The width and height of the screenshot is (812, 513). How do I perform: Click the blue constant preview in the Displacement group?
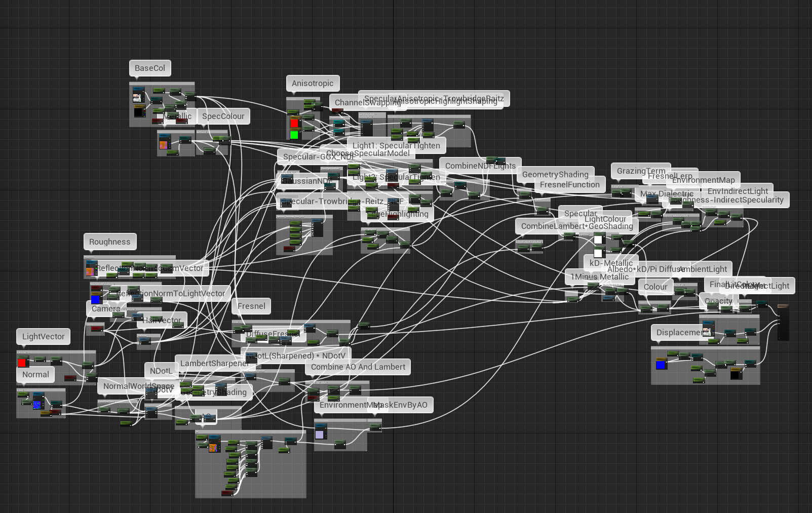click(x=660, y=365)
